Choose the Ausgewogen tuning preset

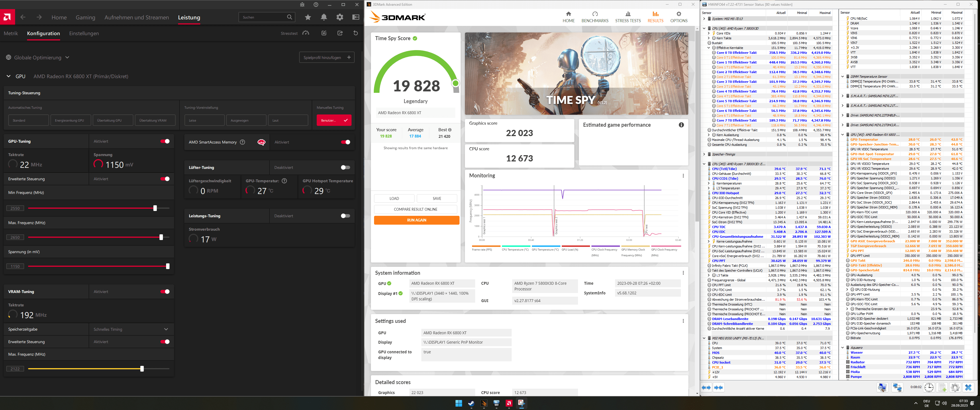(246, 120)
